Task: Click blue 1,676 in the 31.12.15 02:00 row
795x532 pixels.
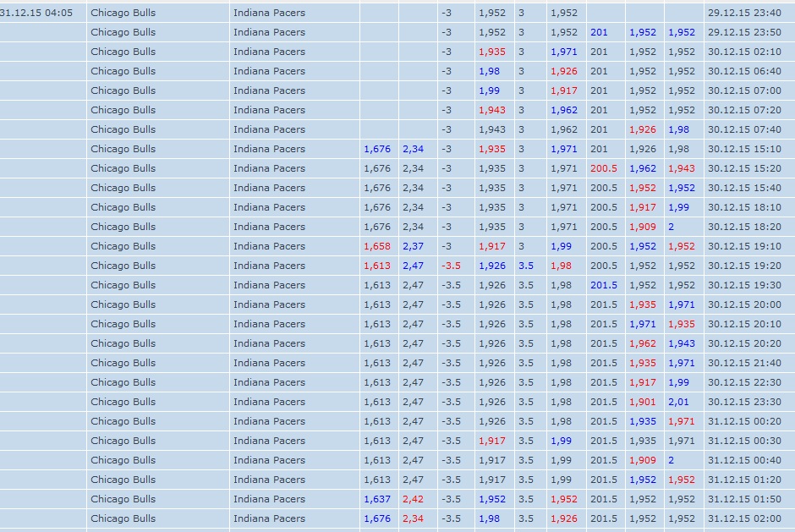Action: click(x=377, y=518)
